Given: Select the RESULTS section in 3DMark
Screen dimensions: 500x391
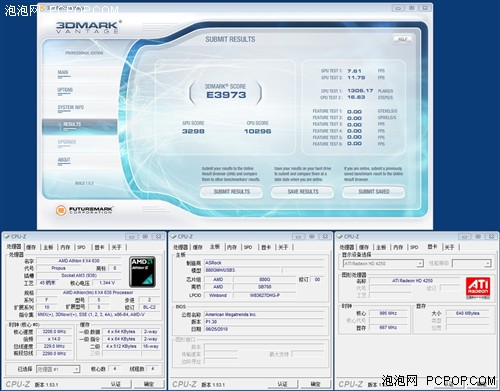Looking at the screenshot, I should click(80, 127).
